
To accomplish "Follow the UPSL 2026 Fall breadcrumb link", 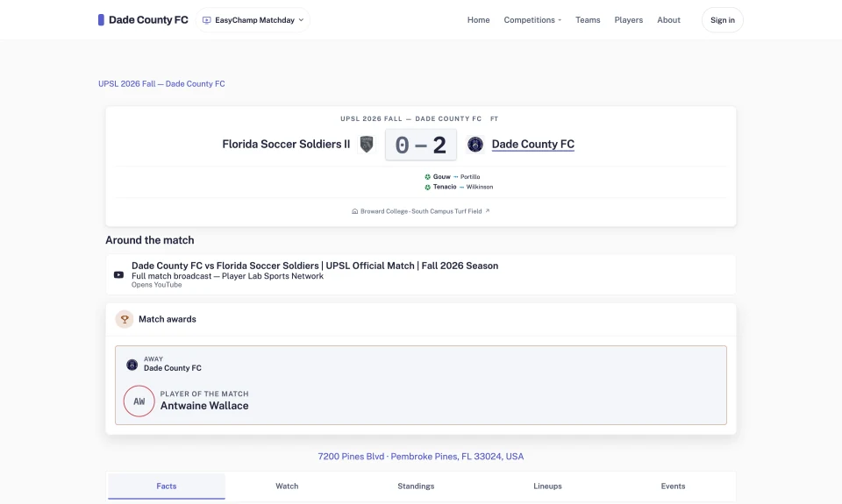I will [161, 84].
